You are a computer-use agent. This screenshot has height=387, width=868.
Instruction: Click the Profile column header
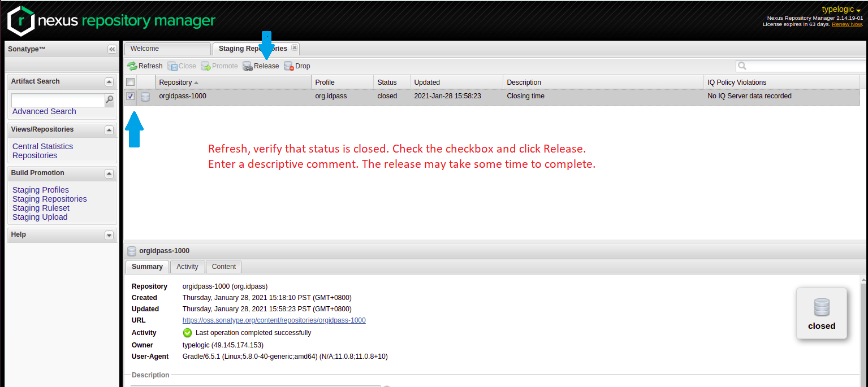342,82
